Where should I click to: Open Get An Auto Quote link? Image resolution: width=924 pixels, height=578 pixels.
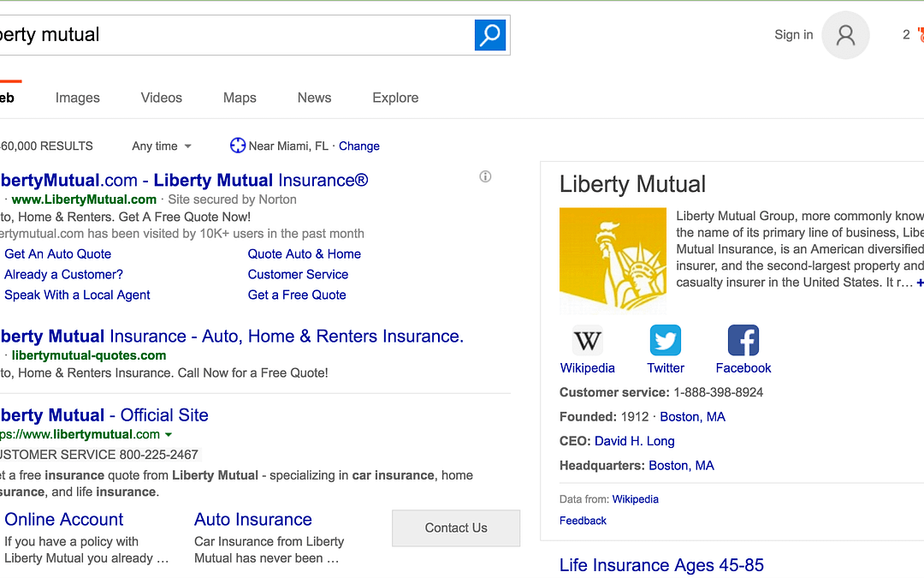coord(58,254)
